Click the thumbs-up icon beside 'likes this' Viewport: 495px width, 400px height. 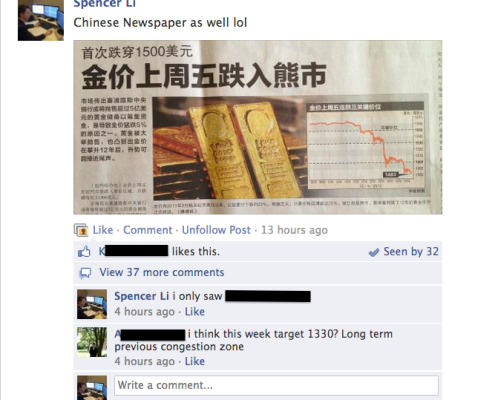(x=84, y=252)
